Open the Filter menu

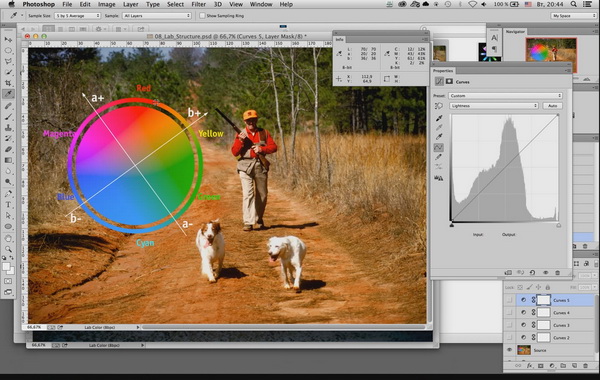tap(198, 5)
